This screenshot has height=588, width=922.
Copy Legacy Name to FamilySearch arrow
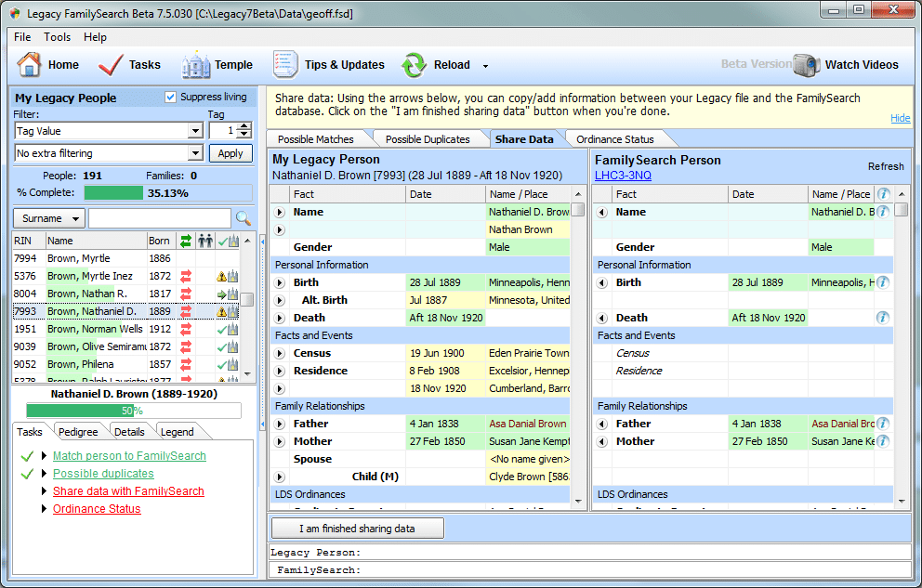coord(280,212)
